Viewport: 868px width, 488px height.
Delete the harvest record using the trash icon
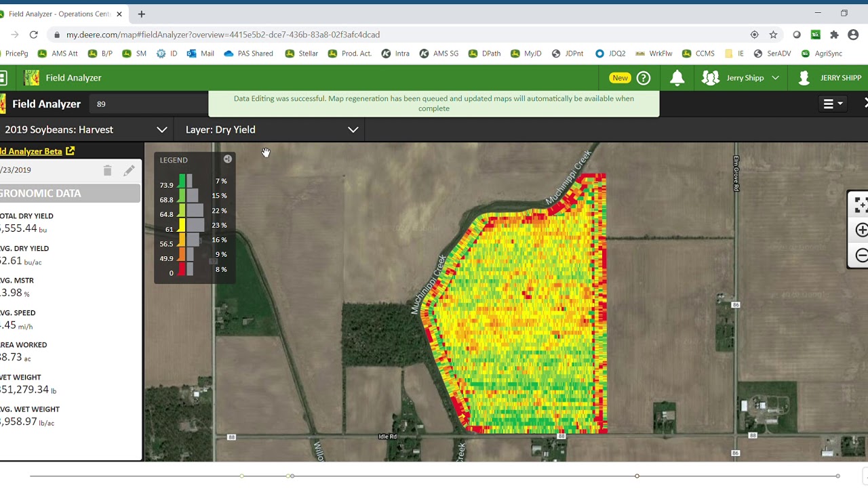pos(107,170)
